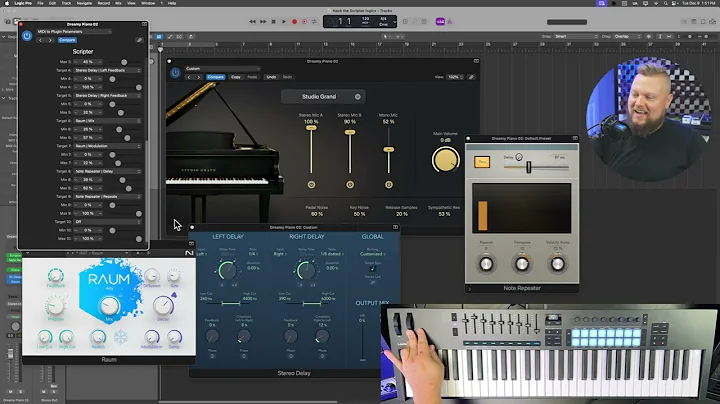
Task: Open Target 5 Stereo Delay Right Feedback dropdown
Action: [x=107, y=95]
